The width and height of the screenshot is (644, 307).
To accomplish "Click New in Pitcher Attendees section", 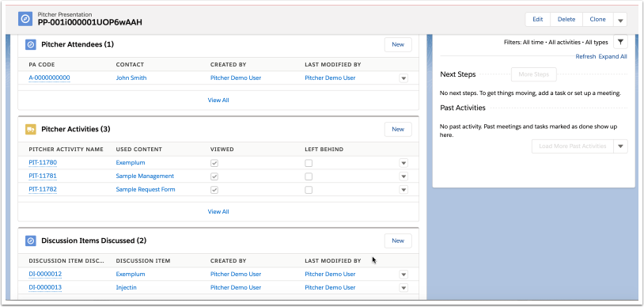I will pyautogui.click(x=398, y=44).
